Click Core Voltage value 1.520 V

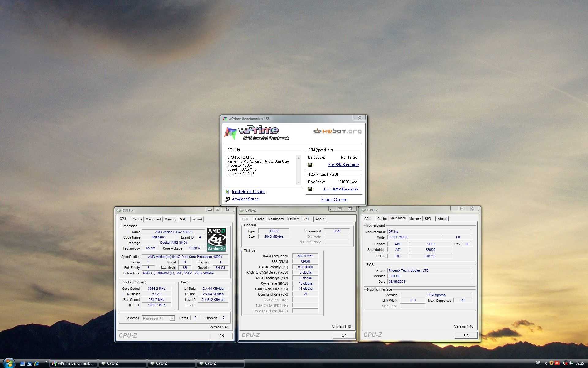click(194, 248)
